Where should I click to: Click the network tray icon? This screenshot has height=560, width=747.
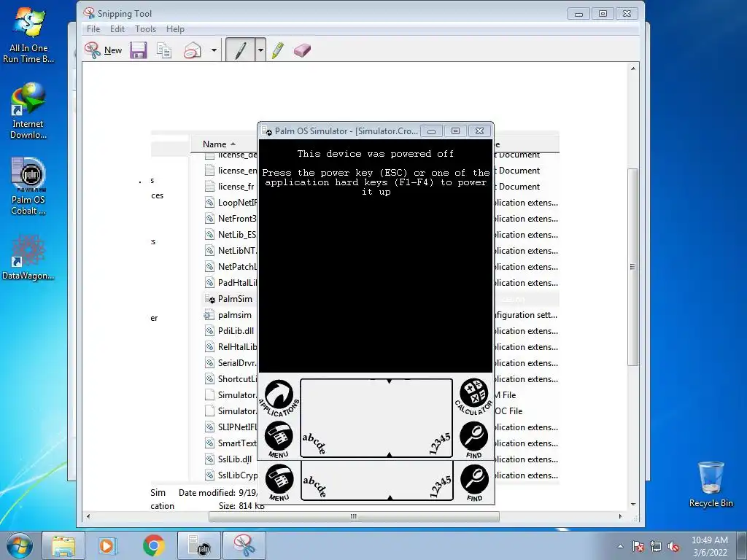coord(656,546)
